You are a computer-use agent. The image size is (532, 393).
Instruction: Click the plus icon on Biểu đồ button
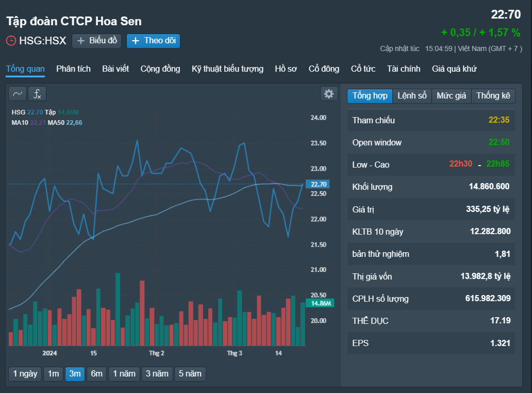pos(81,41)
